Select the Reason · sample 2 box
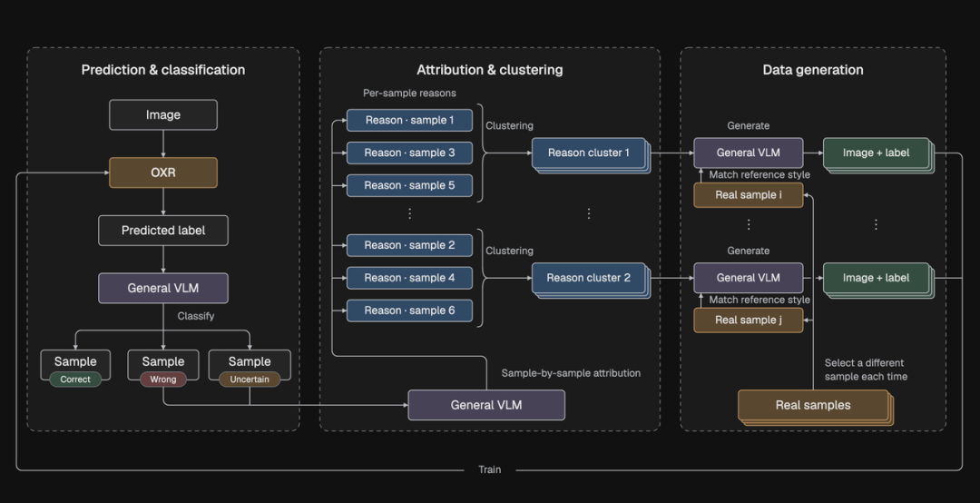Viewport: 980px width, 503px height. 409,245
